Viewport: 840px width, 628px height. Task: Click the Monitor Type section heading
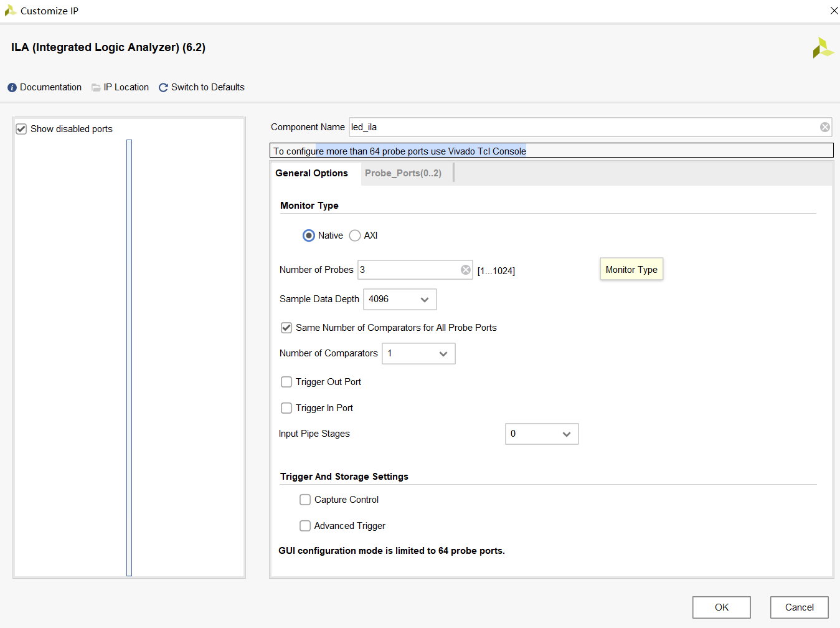[x=309, y=206]
